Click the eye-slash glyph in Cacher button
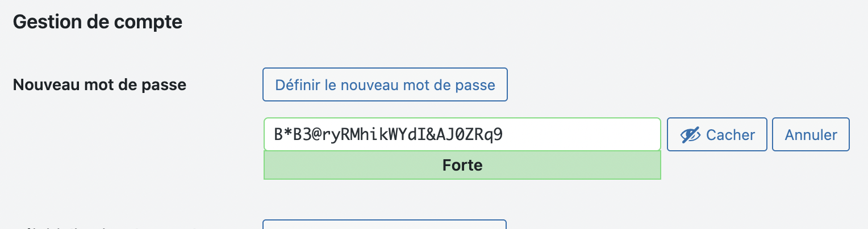Viewport: 868px width, 229px height. pos(690,135)
